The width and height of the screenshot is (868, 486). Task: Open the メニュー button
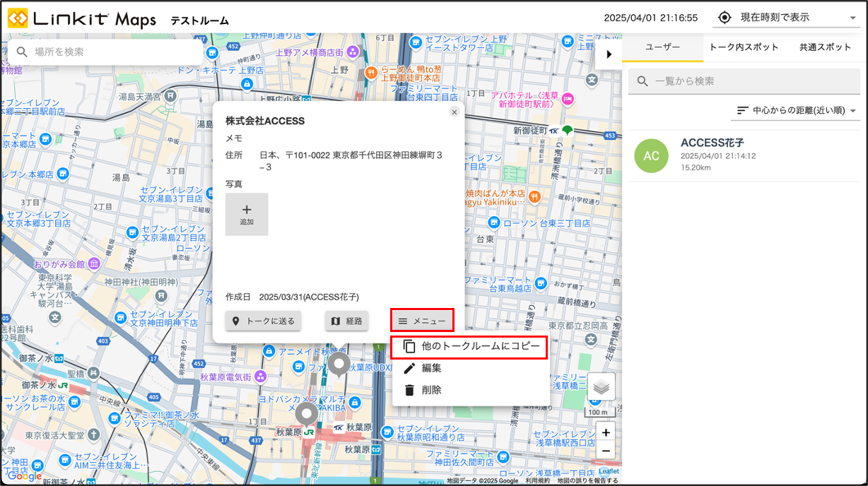coord(422,321)
